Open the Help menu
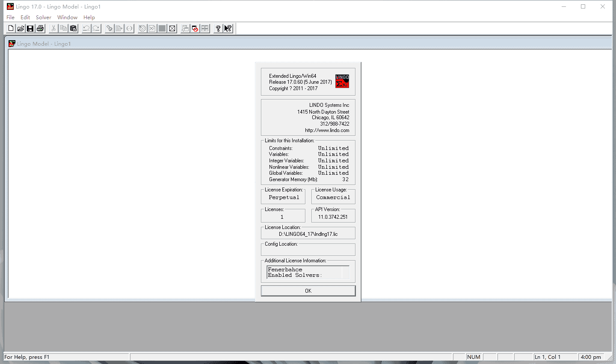The height and width of the screenshot is (364, 616). (89, 18)
